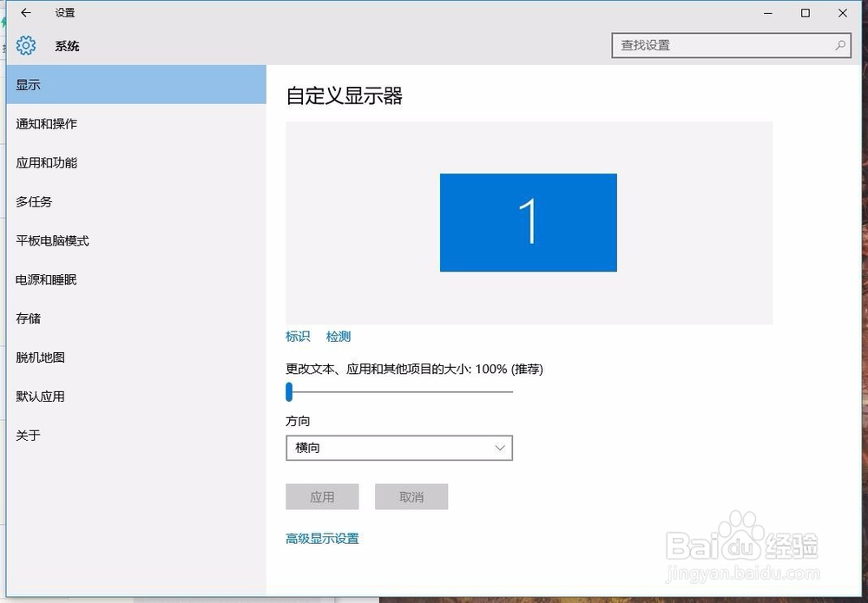The image size is (868, 603).
Task: Open 通知和操作 settings
Action: pyautogui.click(x=136, y=124)
